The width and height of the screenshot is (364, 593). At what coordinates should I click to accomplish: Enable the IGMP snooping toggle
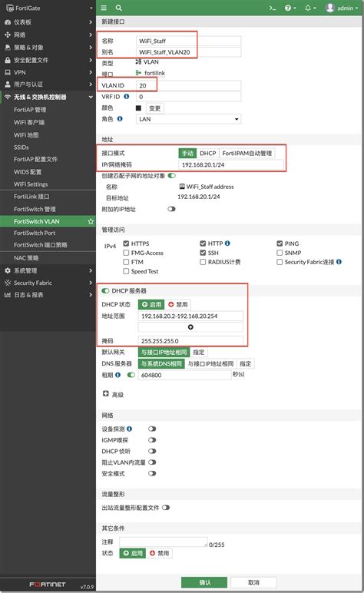coord(152,440)
